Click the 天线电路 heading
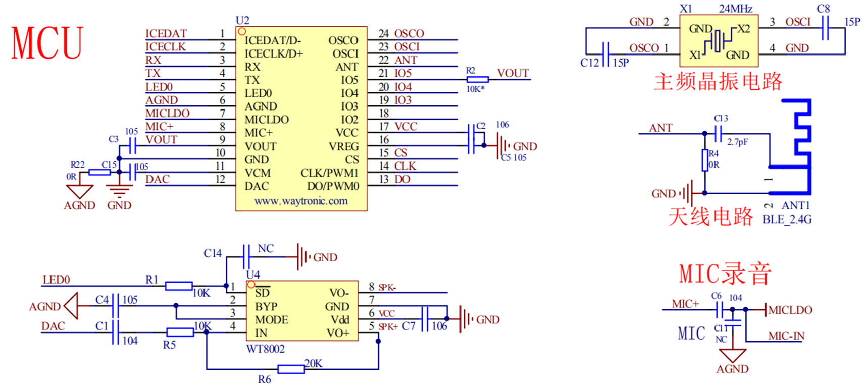 coord(710,216)
